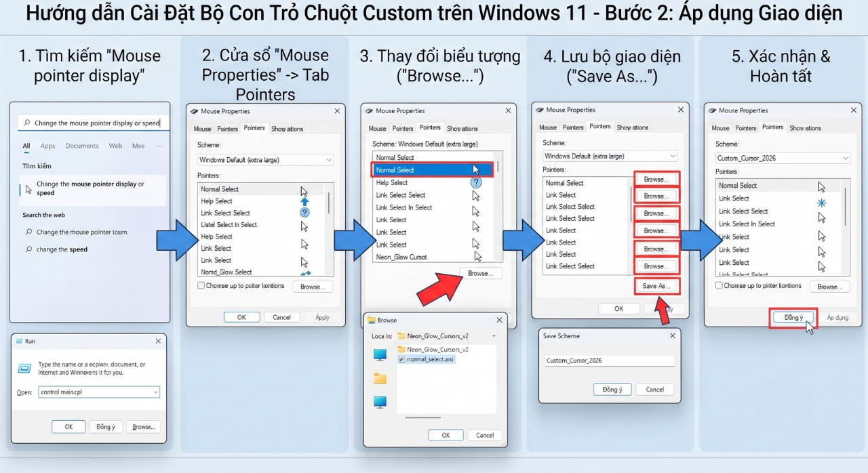The width and height of the screenshot is (868, 473).
Task: Click Browse button in the Run dialog
Action: point(143,427)
